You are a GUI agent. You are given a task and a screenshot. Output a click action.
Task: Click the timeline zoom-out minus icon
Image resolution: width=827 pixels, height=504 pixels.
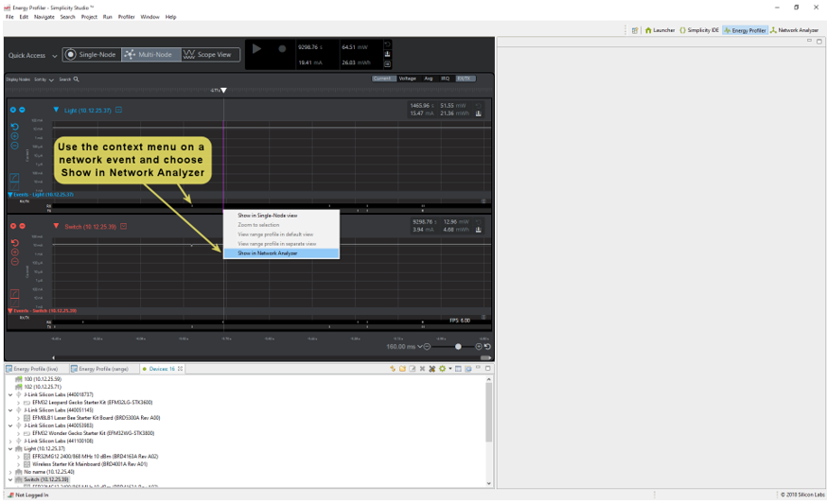[427, 346]
